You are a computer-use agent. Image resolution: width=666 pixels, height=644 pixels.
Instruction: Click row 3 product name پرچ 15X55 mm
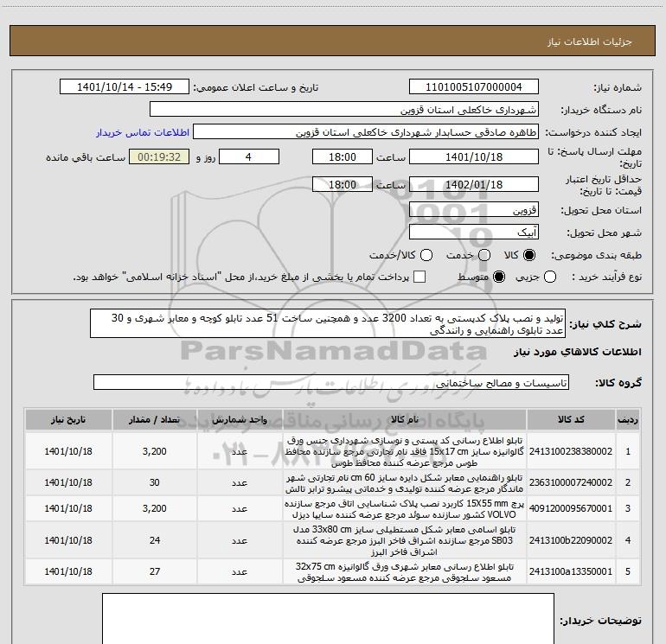coord(405,509)
